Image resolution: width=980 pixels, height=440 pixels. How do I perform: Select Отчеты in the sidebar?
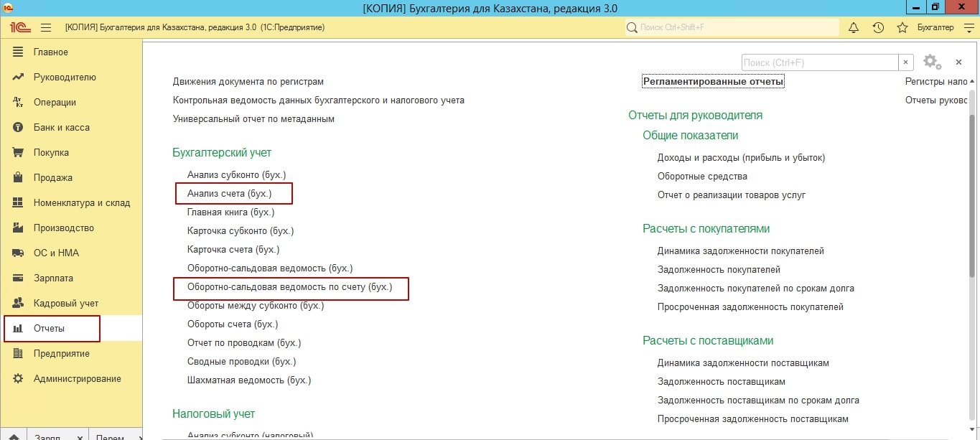point(49,328)
